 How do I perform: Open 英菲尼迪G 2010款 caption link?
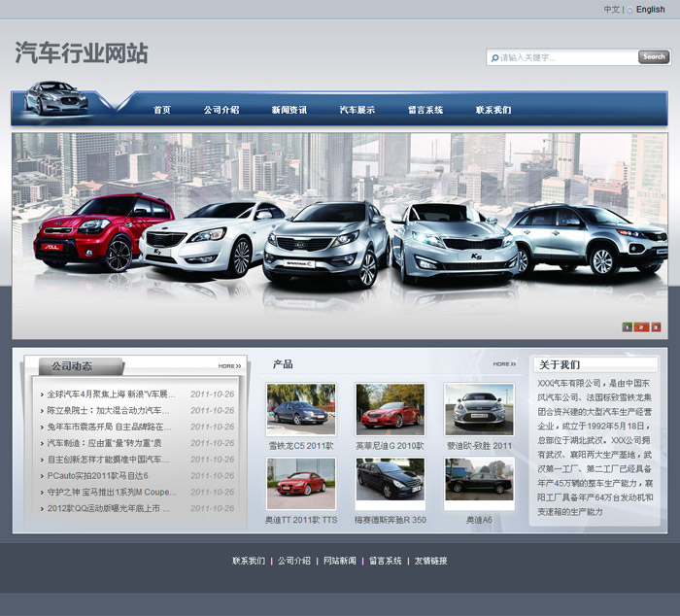coord(390,446)
